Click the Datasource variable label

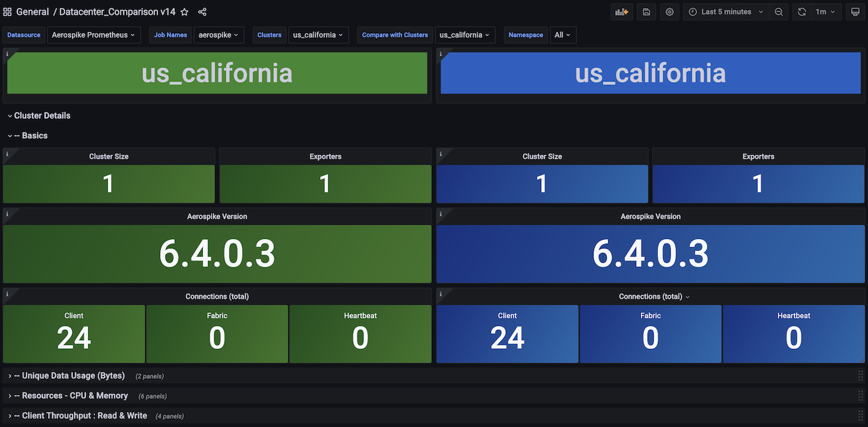pos(24,35)
